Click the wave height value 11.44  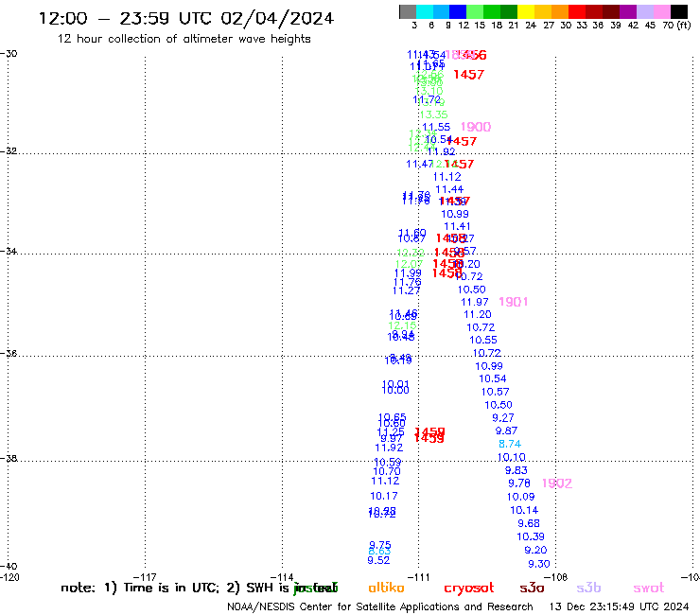point(449,189)
